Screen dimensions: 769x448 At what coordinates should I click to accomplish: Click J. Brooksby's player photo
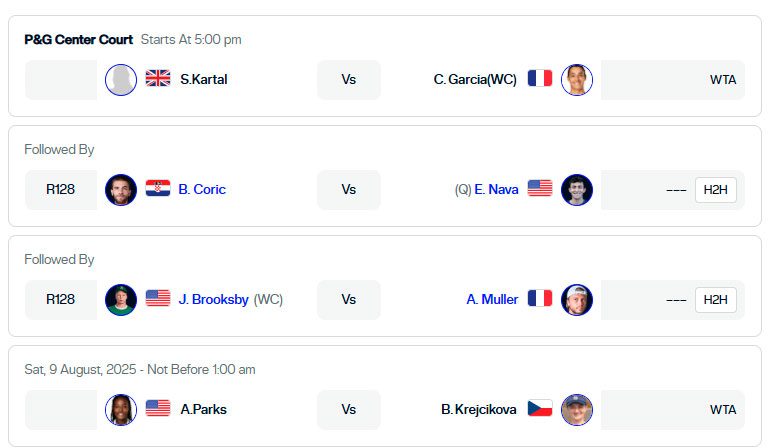121,300
